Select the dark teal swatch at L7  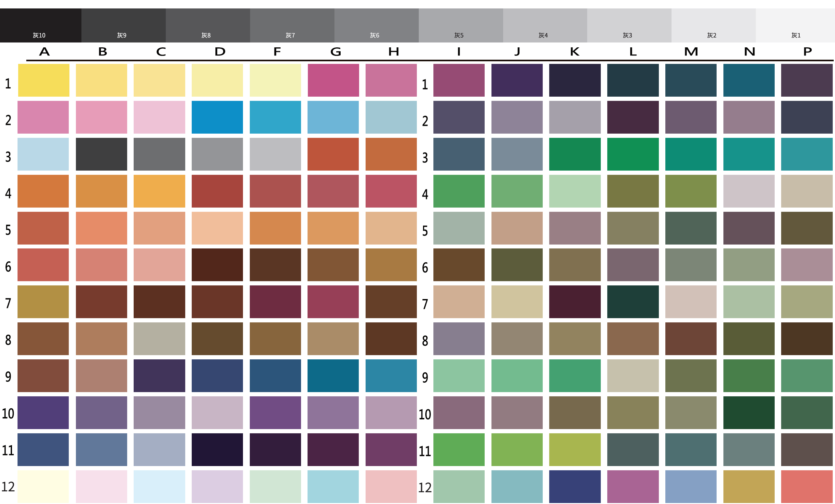633,302
